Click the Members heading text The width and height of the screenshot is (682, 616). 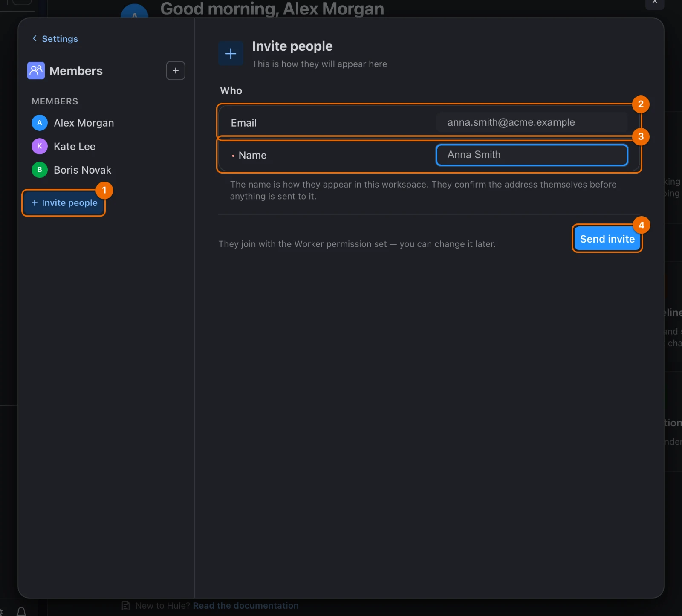pos(76,71)
